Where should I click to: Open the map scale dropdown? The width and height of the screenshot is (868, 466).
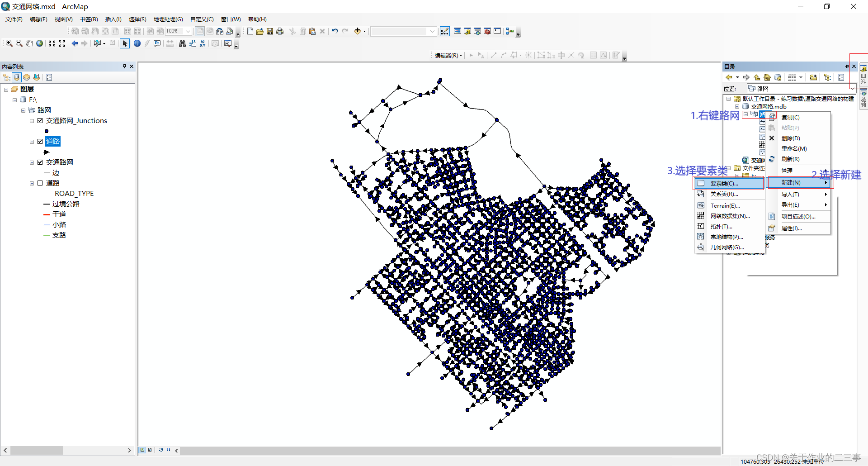coord(432,31)
